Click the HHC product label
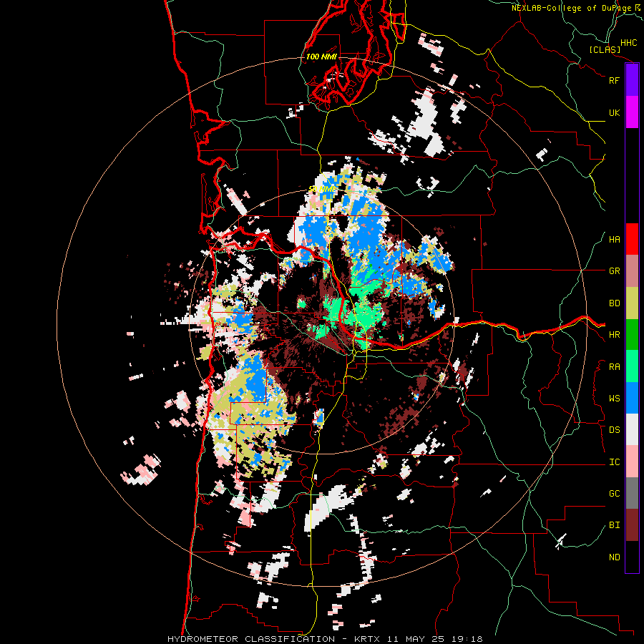 (x=629, y=43)
